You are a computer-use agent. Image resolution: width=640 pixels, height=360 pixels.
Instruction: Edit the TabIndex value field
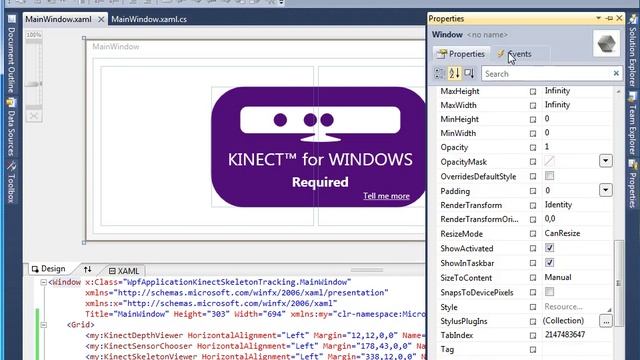[x=578, y=335]
